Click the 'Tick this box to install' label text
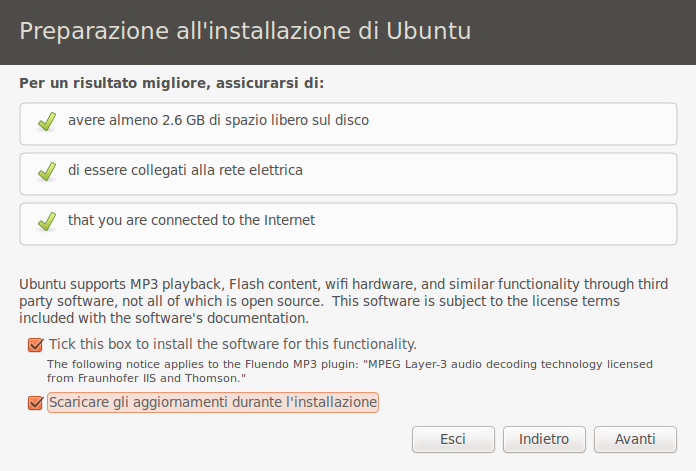Image resolution: width=696 pixels, height=471 pixels. pos(232,344)
